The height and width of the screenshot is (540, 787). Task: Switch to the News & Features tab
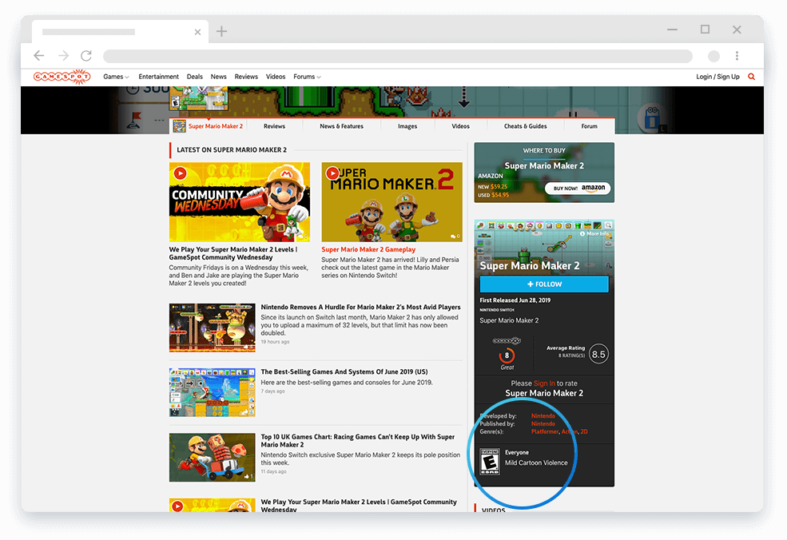tap(341, 126)
